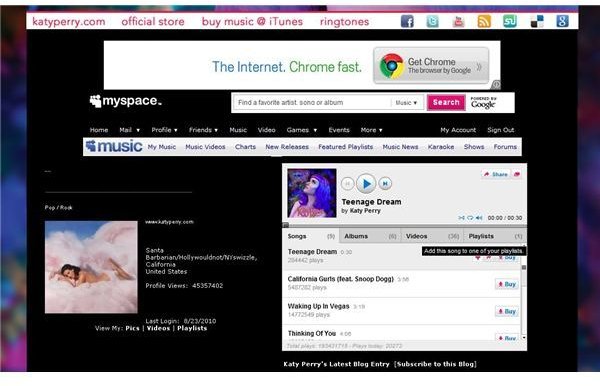Expand the Mail menu

point(129,130)
